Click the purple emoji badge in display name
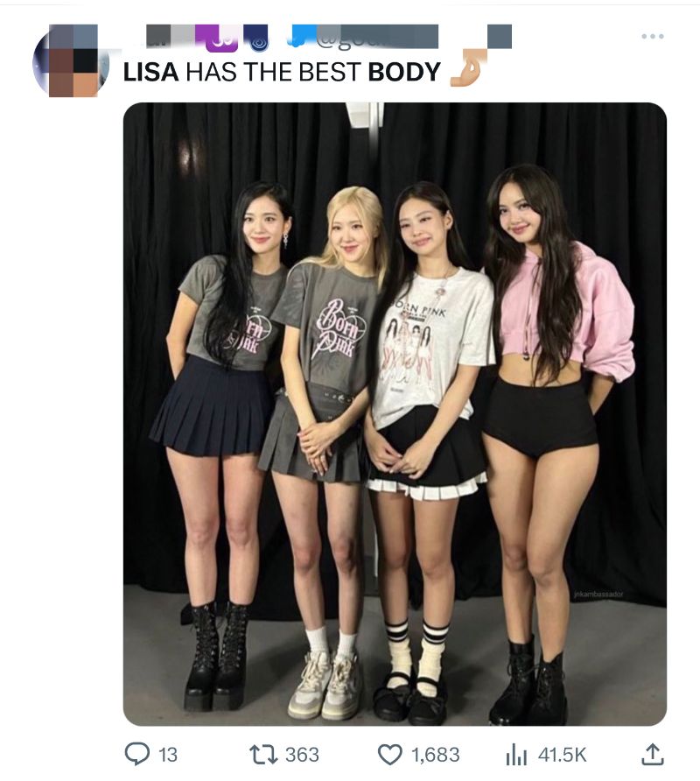The height and width of the screenshot is (781, 700). (220, 38)
